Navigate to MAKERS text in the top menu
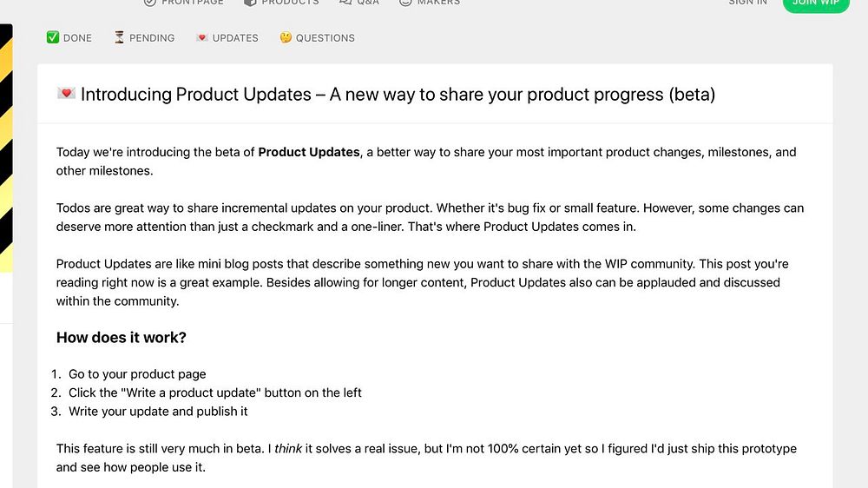868x488 pixels. tap(438, 3)
